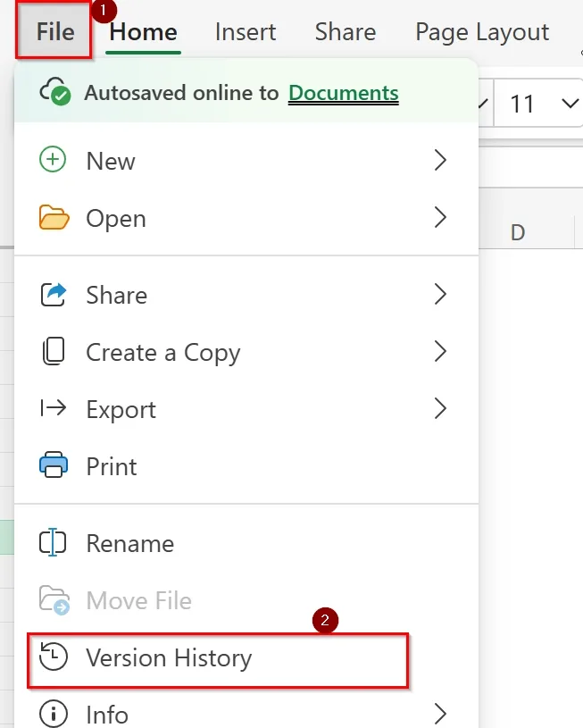Switch to the Home tab

click(x=143, y=32)
